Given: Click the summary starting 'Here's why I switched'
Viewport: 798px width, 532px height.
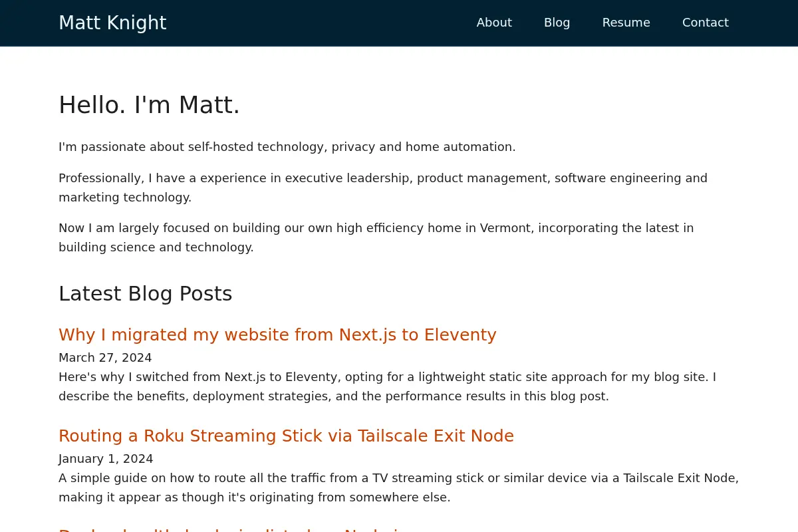Looking at the screenshot, I should (387, 386).
